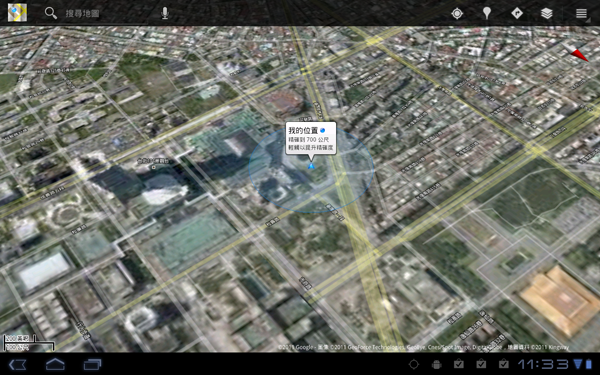Tap the Android back button
The height and width of the screenshot is (375, 600).
coord(17,364)
